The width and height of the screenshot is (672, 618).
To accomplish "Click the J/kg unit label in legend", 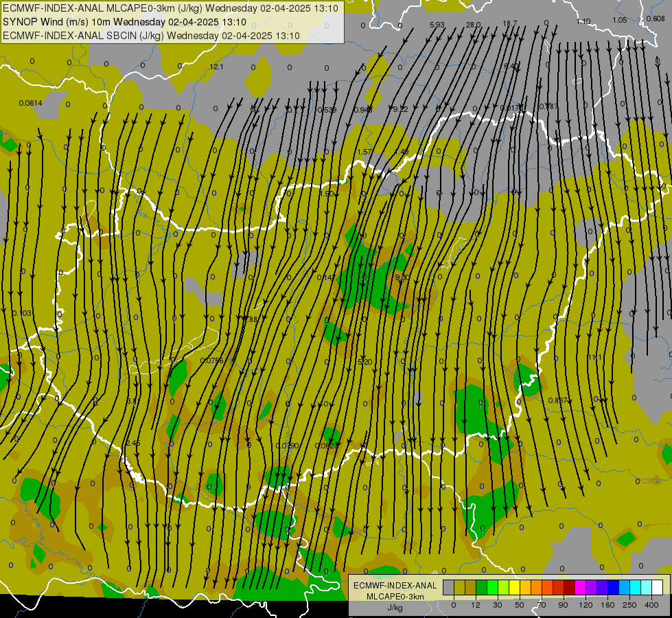I will [x=395, y=608].
